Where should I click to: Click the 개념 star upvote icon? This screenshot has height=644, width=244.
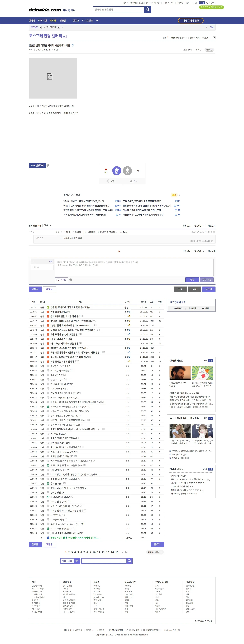(117, 171)
